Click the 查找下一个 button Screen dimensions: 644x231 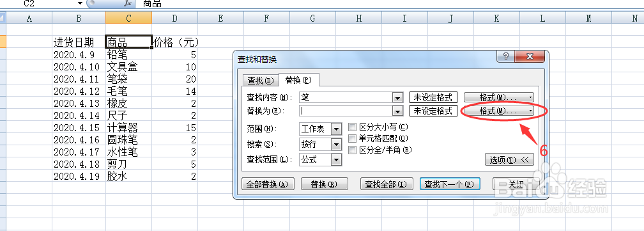(450, 184)
